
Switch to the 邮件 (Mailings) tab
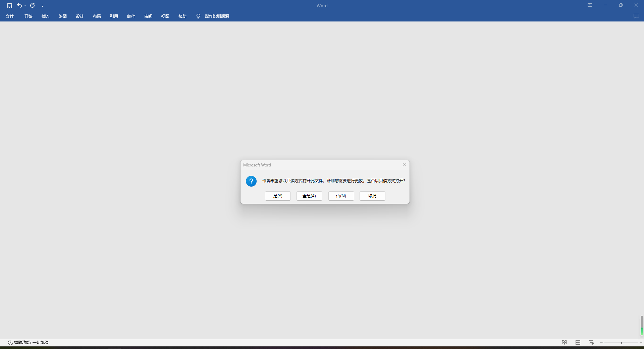[131, 16]
